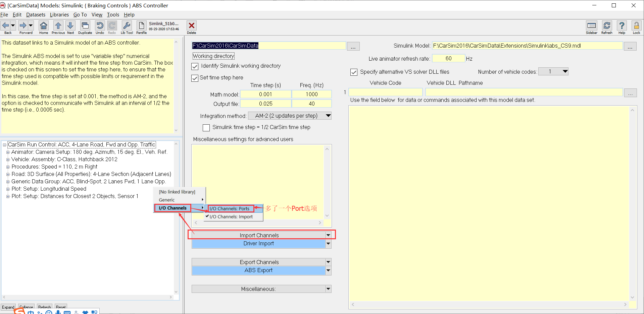This screenshot has height=314, width=644.
Task: Open the Driver Import dropdown arrow
Action: coord(329,244)
